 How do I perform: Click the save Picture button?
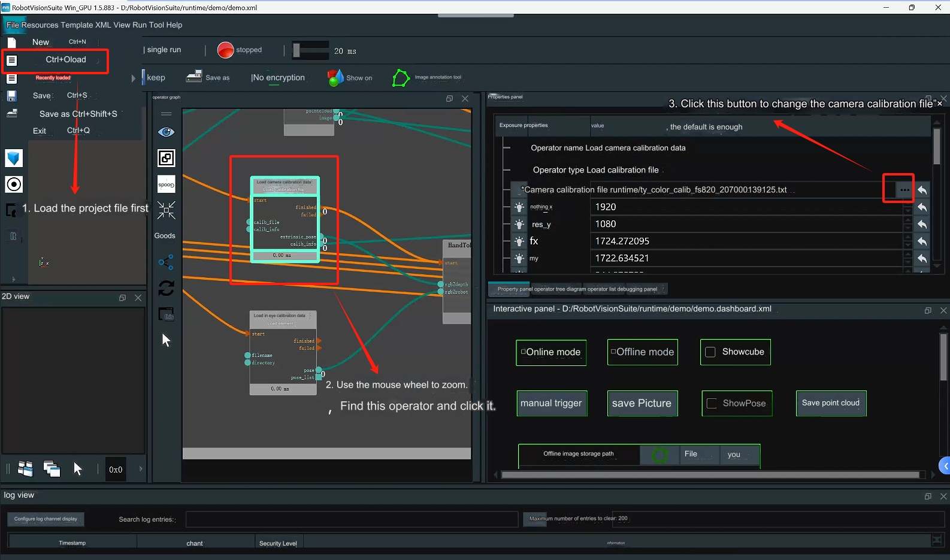pyautogui.click(x=642, y=403)
